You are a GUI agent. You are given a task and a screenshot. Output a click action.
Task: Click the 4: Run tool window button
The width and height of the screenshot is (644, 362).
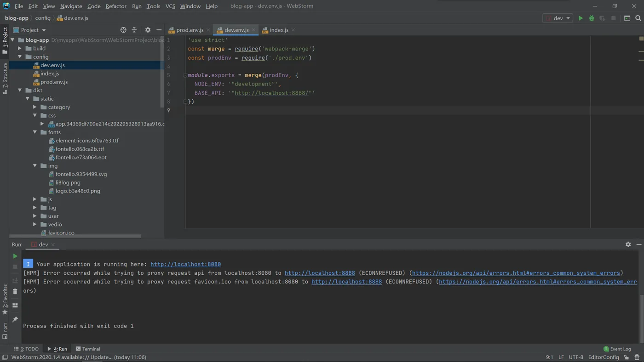coord(57,349)
